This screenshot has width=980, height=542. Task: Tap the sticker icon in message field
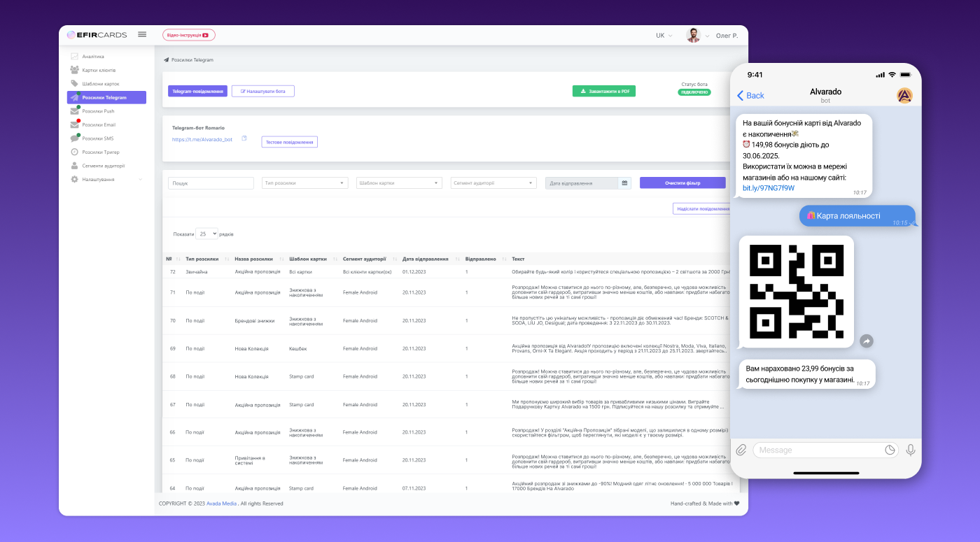(x=890, y=450)
